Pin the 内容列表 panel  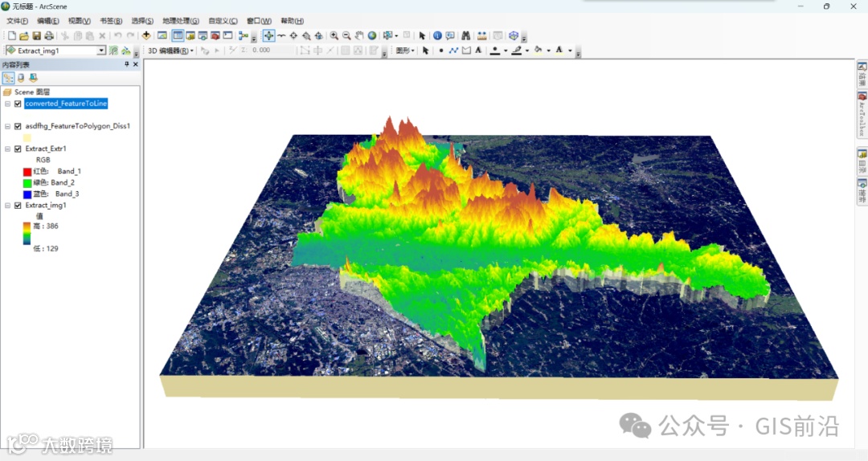tap(126, 64)
